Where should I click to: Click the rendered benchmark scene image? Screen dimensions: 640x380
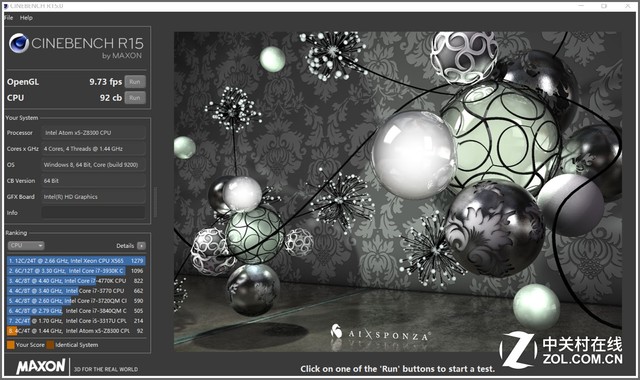click(x=398, y=191)
